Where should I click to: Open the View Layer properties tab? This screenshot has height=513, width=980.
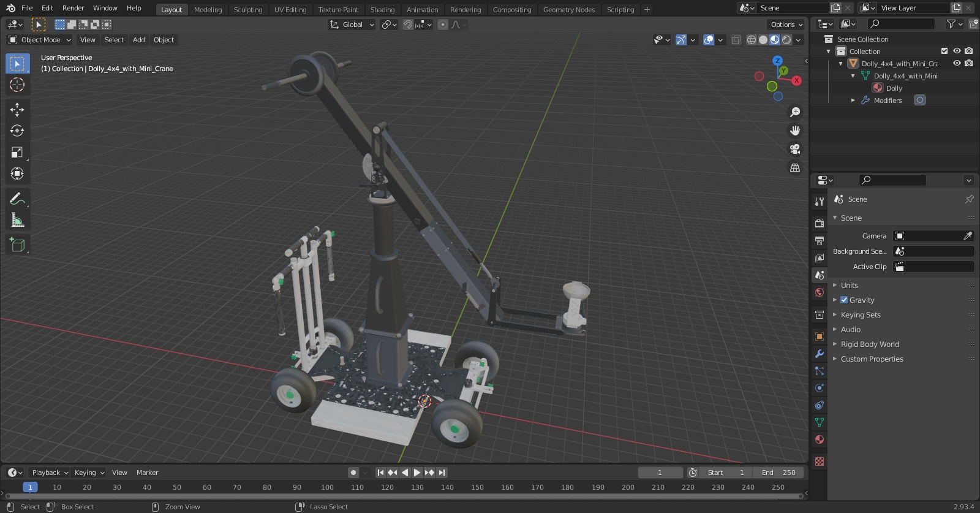(820, 258)
